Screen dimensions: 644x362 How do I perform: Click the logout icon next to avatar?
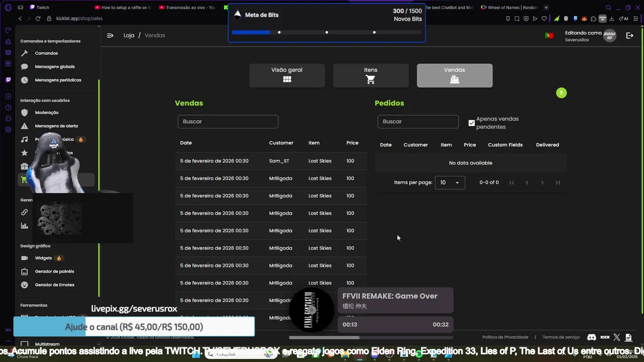coord(629,35)
